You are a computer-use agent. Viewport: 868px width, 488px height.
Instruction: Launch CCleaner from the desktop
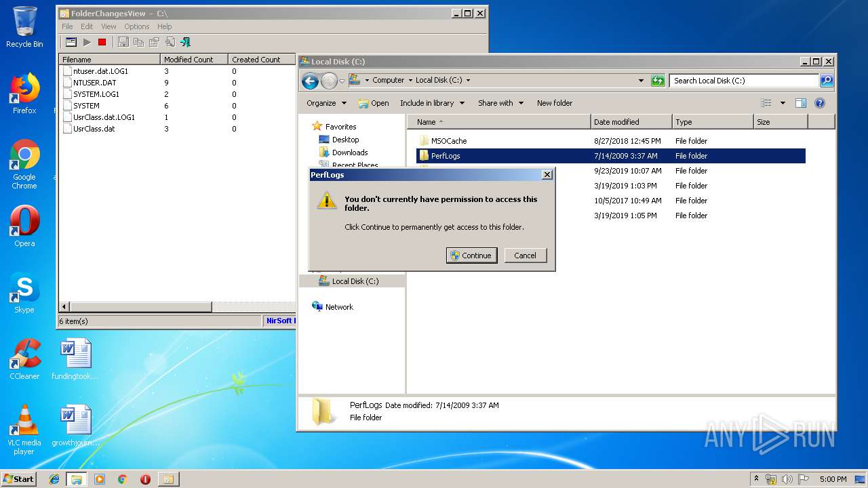click(x=24, y=359)
